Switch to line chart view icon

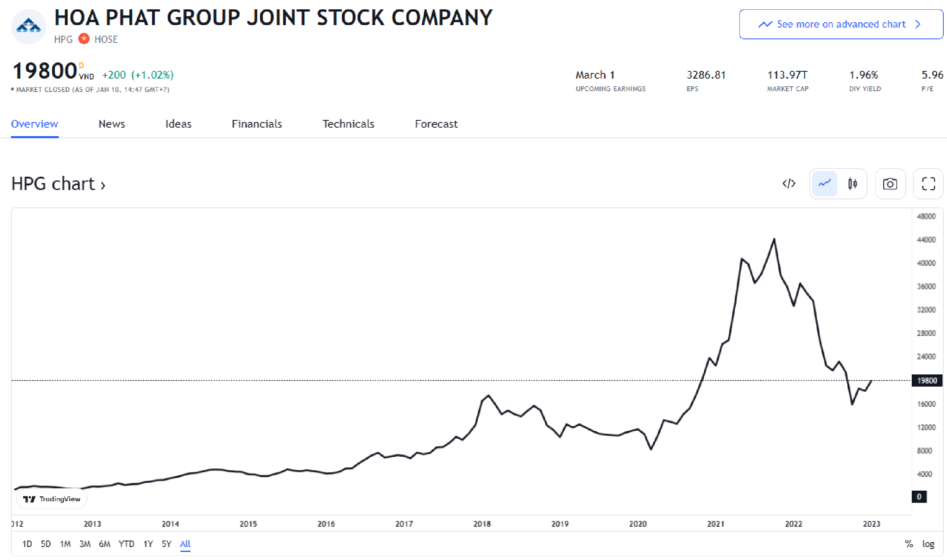click(825, 184)
